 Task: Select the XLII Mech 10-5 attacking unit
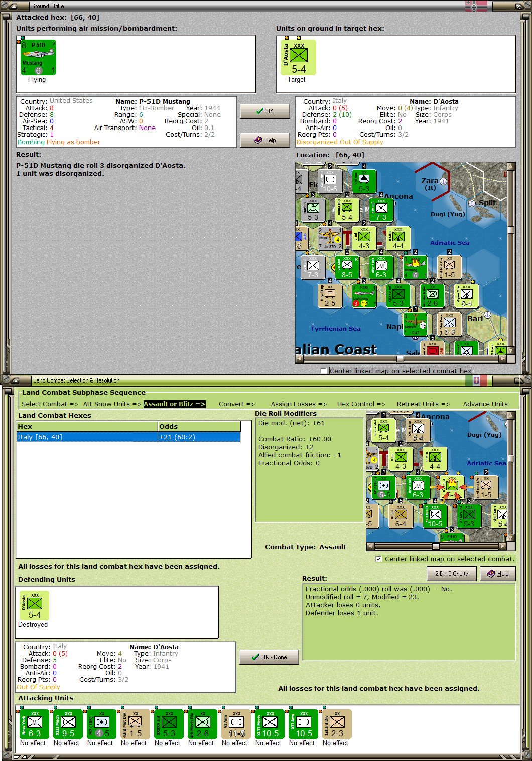[x=270, y=724]
